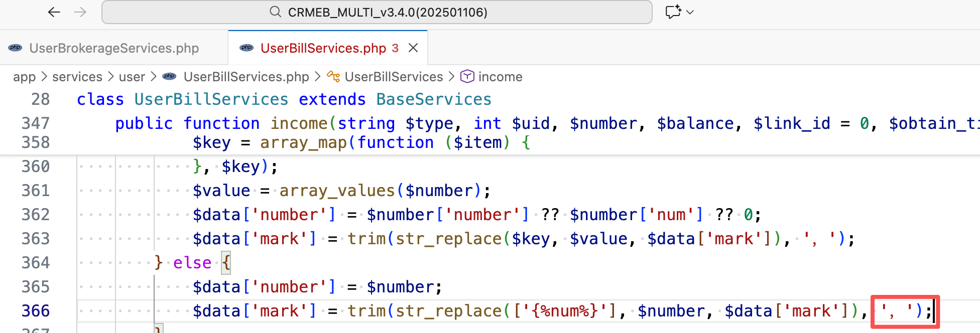Open the 'app' breadcrumb folder
The height and width of the screenshot is (333, 980).
click(24, 77)
